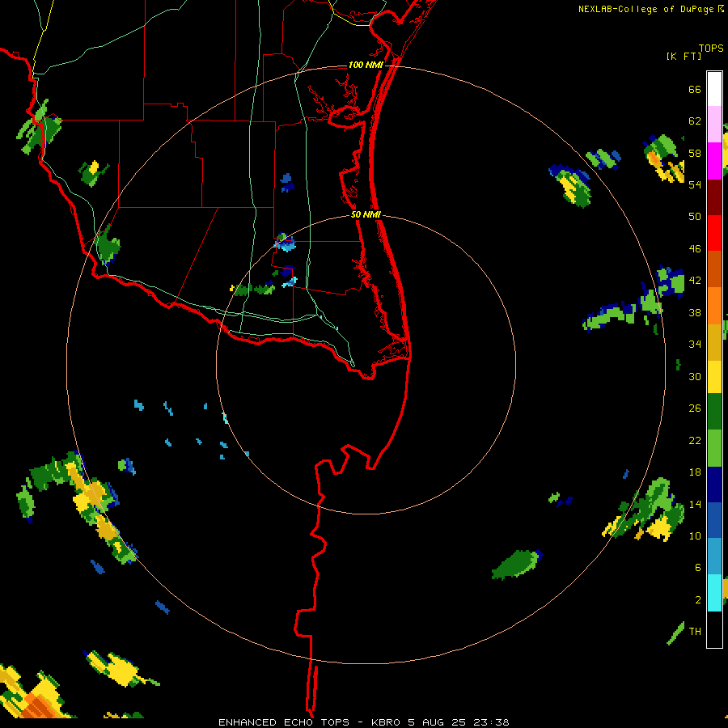Click the "NEXLAB-College of DuPage" header text
Viewport: 728px width, 728px height.
point(645,9)
